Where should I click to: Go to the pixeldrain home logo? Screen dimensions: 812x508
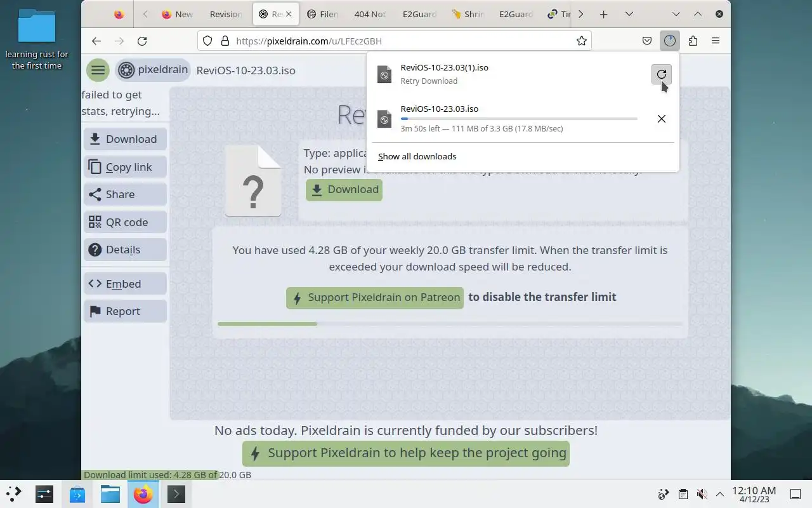pyautogui.click(x=153, y=70)
